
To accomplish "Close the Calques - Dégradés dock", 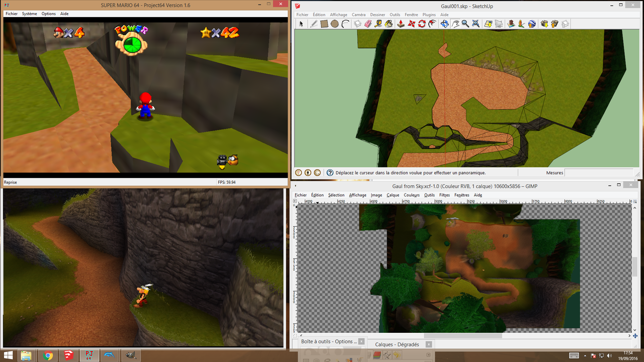I will point(429,344).
